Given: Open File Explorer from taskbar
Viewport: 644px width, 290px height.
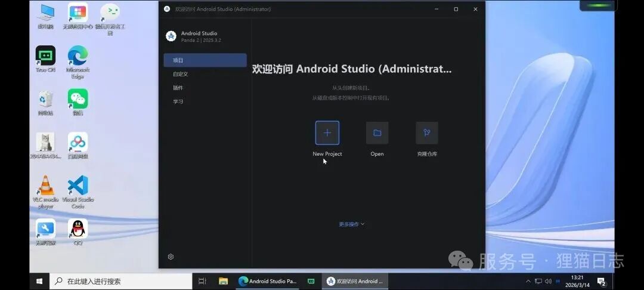Looking at the screenshot, I should tap(223, 282).
